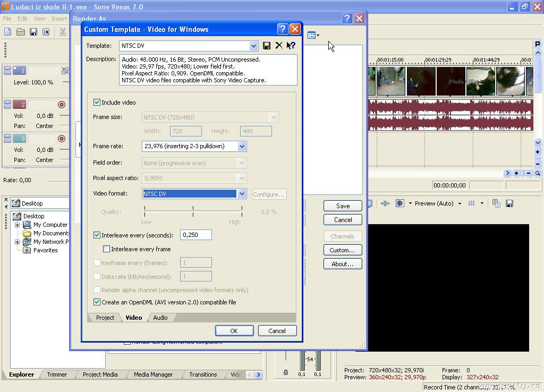The width and height of the screenshot is (544, 392).
Task: Open the Template dropdown list
Action: click(253, 46)
